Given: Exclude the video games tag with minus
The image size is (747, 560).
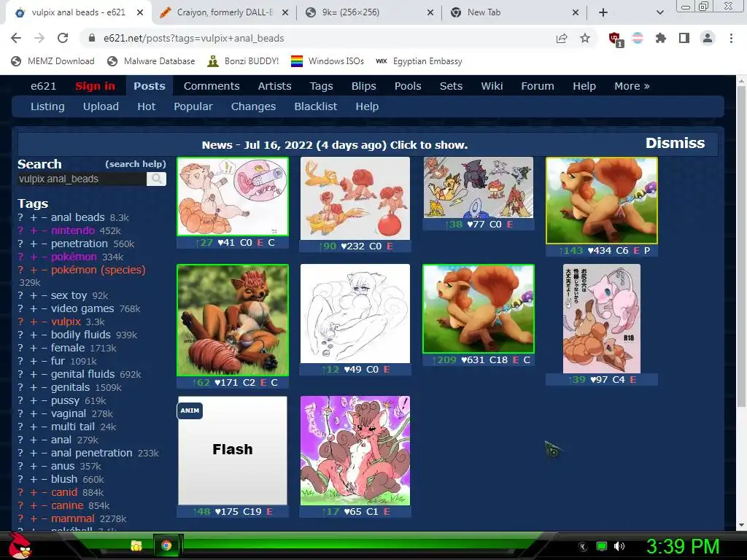Looking at the screenshot, I should [x=44, y=309].
